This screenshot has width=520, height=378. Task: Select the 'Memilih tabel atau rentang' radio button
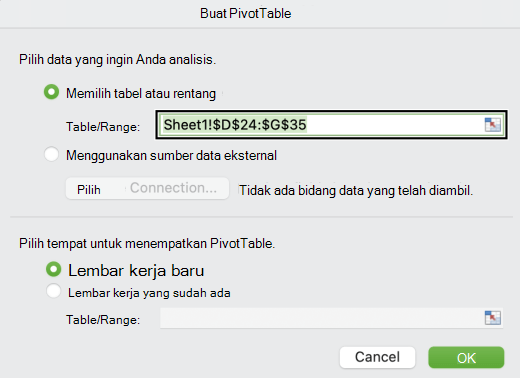pyautogui.click(x=51, y=92)
